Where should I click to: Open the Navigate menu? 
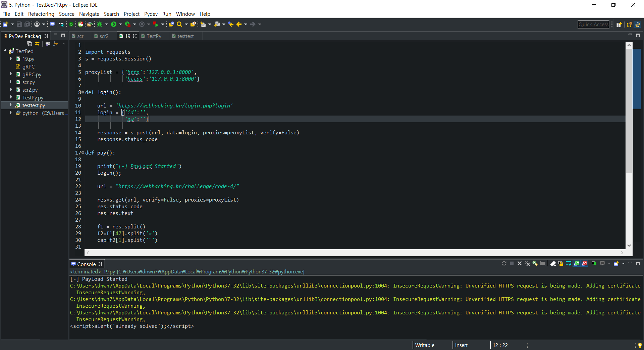[x=89, y=14]
